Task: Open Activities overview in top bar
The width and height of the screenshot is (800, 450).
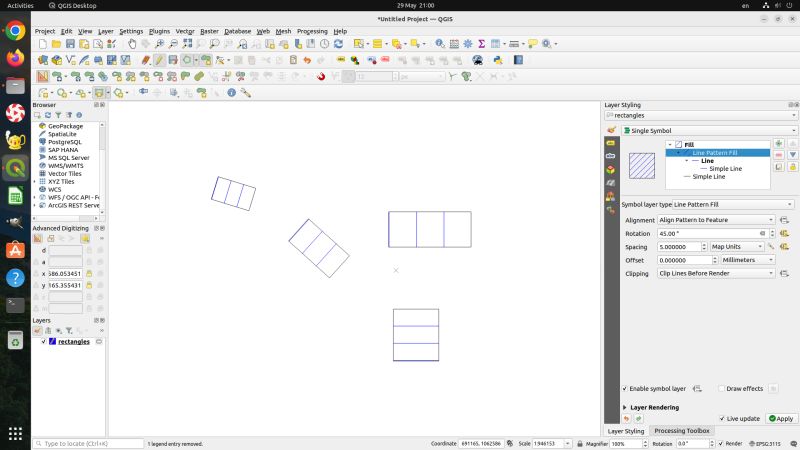Action: (x=20, y=6)
